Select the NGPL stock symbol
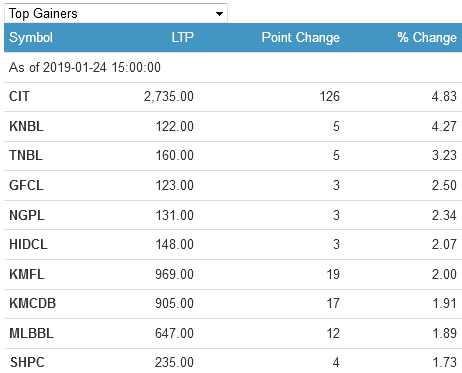This screenshot has width=462, height=373. coord(27,215)
